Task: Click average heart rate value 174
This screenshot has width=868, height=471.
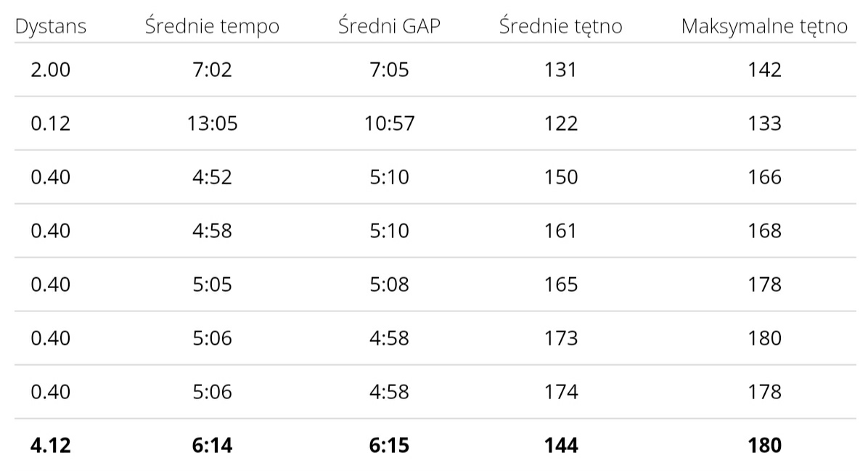Action: click(561, 392)
